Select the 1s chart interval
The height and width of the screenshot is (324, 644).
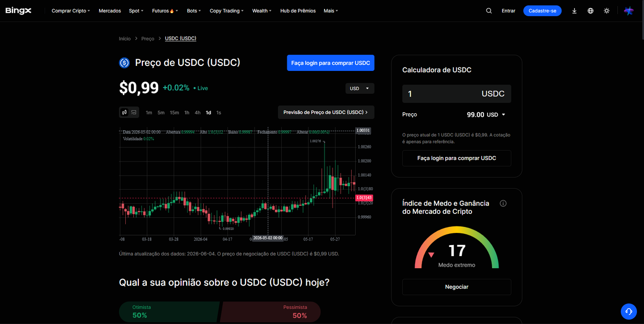219,113
